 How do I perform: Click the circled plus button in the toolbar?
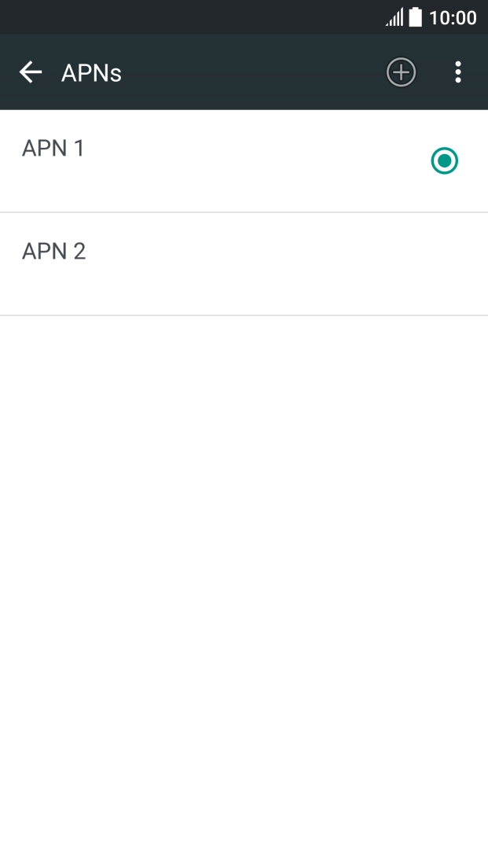coord(401,72)
